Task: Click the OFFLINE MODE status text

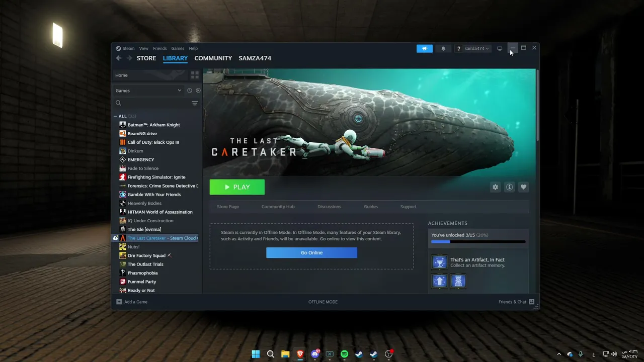Action: (x=323, y=302)
